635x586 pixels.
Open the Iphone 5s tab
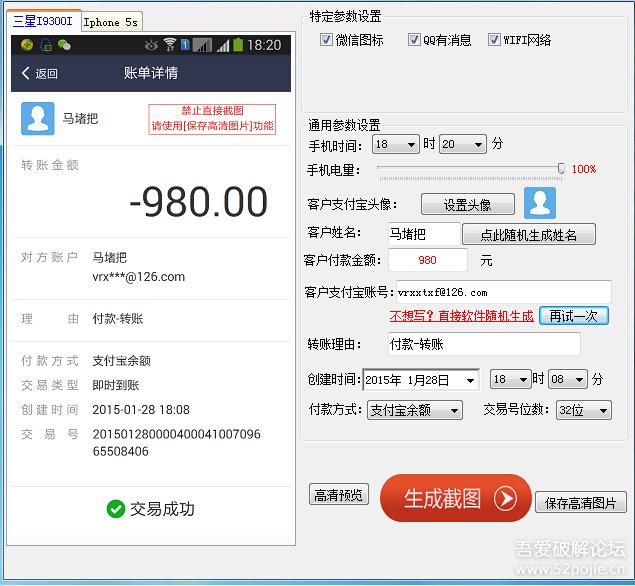111,22
